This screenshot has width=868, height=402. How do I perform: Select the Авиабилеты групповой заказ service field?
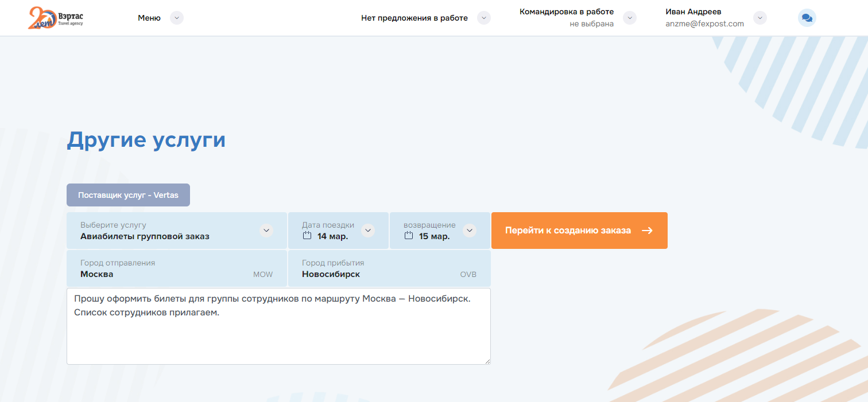[x=177, y=231]
